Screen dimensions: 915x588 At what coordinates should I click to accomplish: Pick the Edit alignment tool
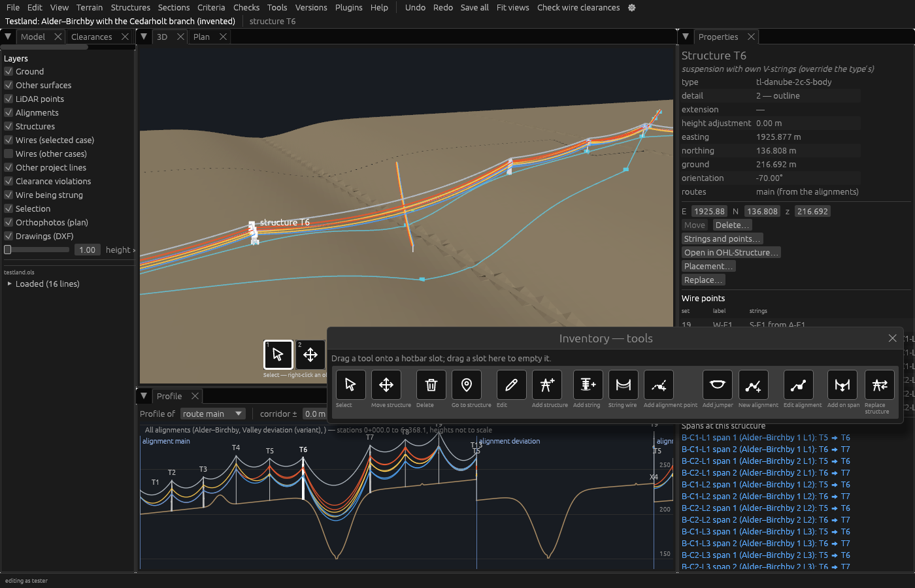[x=799, y=385]
